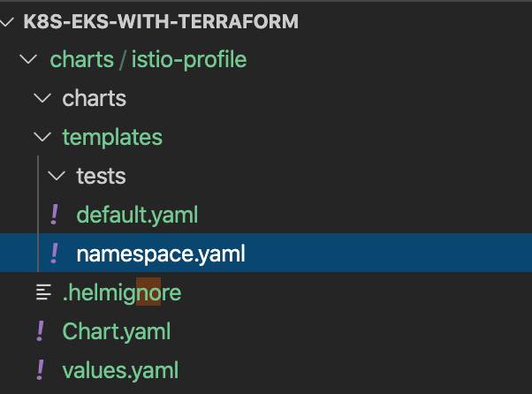Viewport: 532px width, 394px height.
Task: Select the inner charts folder label
Action: (94, 99)
